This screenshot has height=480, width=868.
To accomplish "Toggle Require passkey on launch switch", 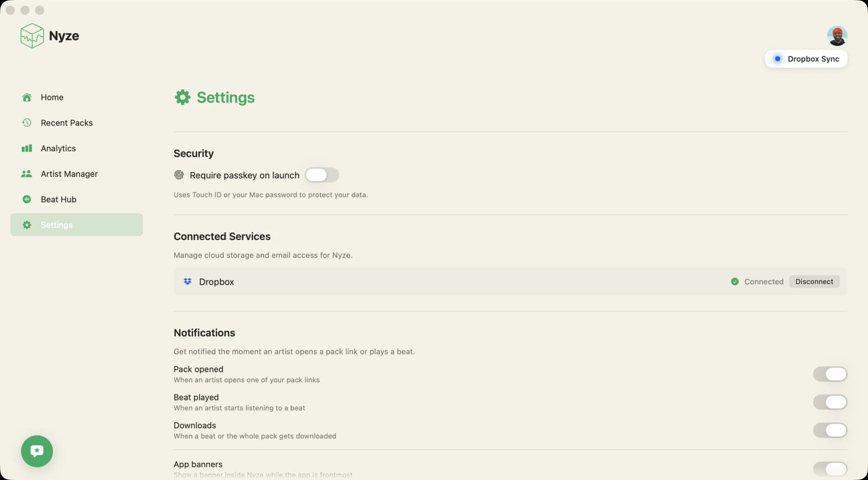I will [322, 175].
